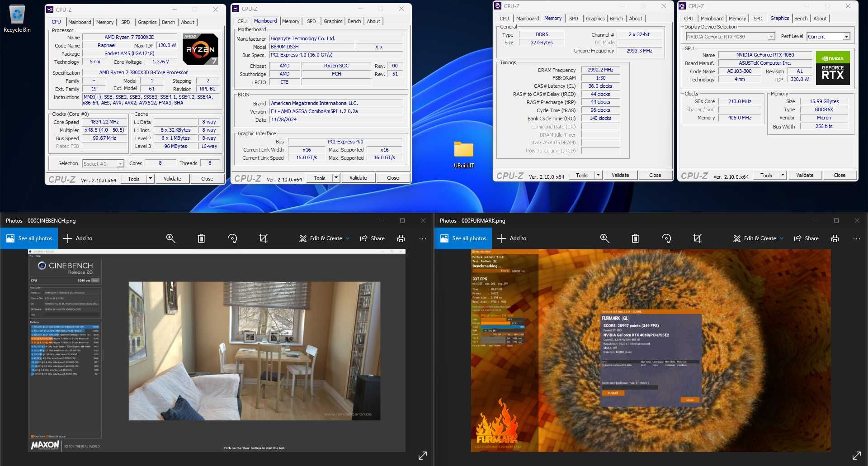
Task: Switch to Bench tab in CPU tab window
Action: coord(168,22)
